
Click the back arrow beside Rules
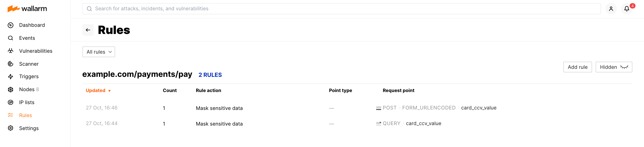click(x=88, y=30)
